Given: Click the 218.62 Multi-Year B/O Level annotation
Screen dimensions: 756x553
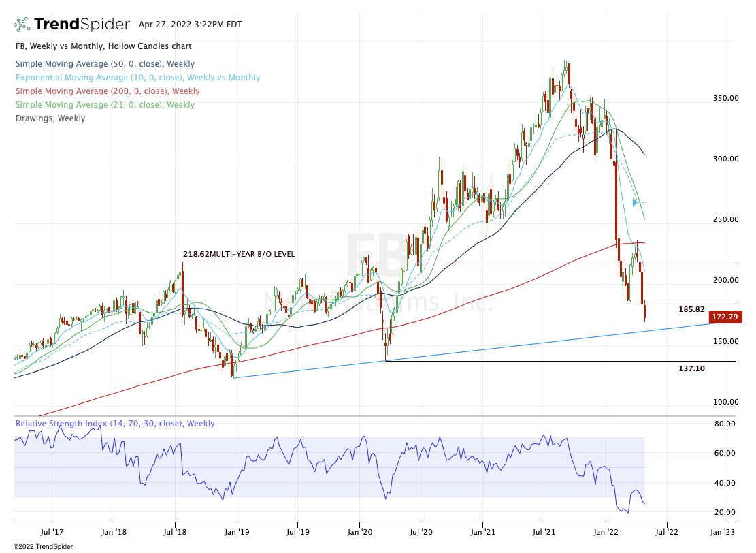Looking at the screenshot, I should 239,254.
